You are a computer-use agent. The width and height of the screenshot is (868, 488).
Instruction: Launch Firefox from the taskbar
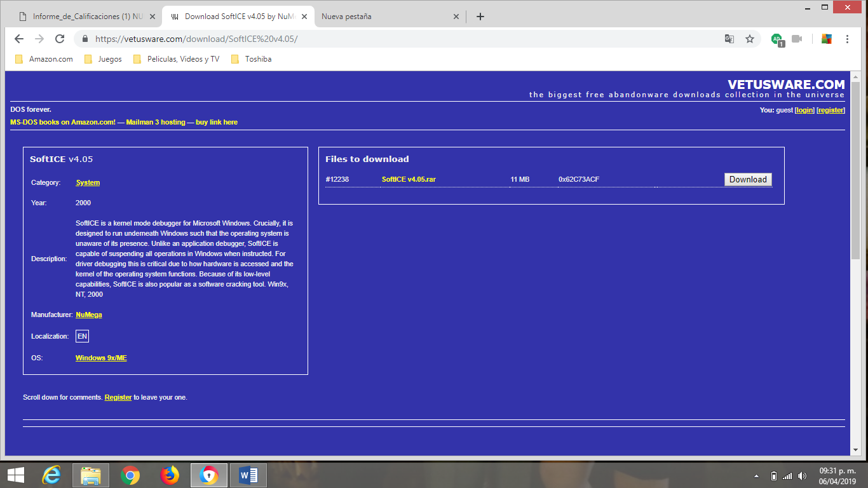(169, 475)
